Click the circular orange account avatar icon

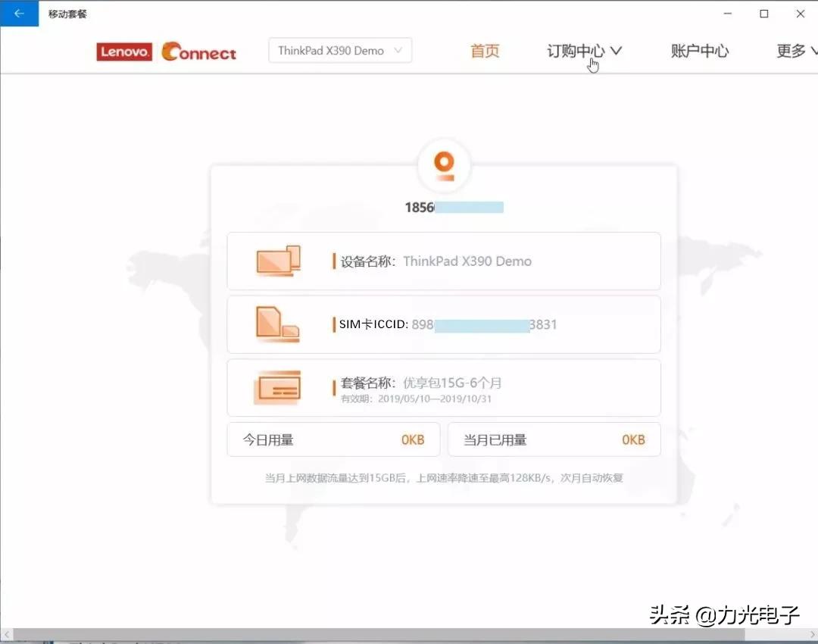(444, 165)
